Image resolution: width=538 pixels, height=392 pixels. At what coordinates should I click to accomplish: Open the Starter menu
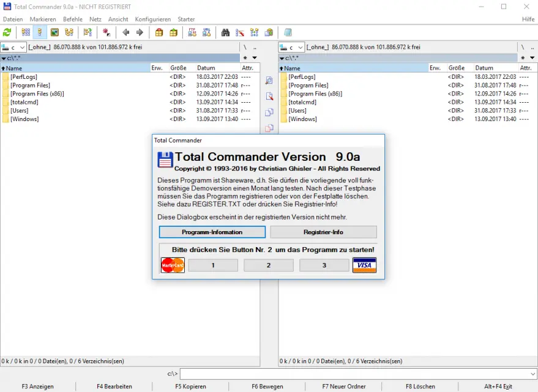click(x=186, y=19)
